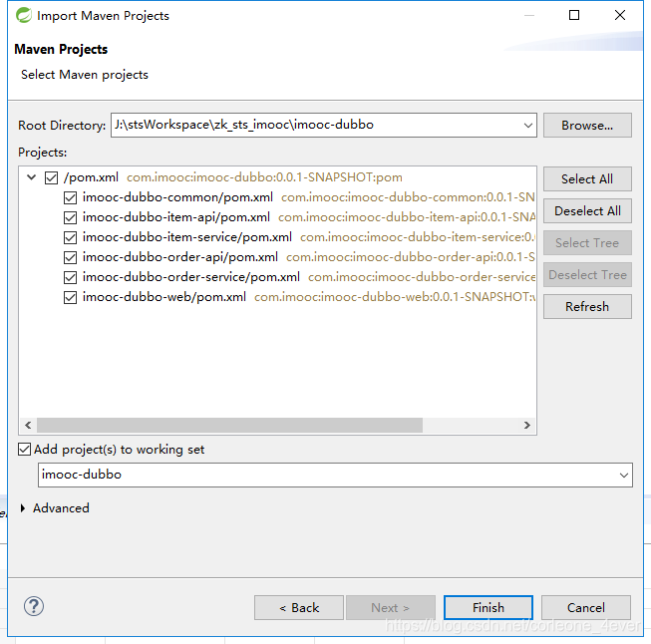Uncheck imooc-dubbo-web/pom.xml checkbox
The height and width of the screenshot is (644, 651).
coord(70,297)
